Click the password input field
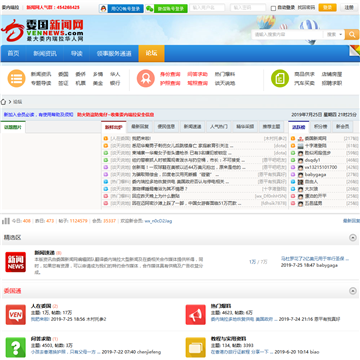360x360 pixels. tap(248, 8)
